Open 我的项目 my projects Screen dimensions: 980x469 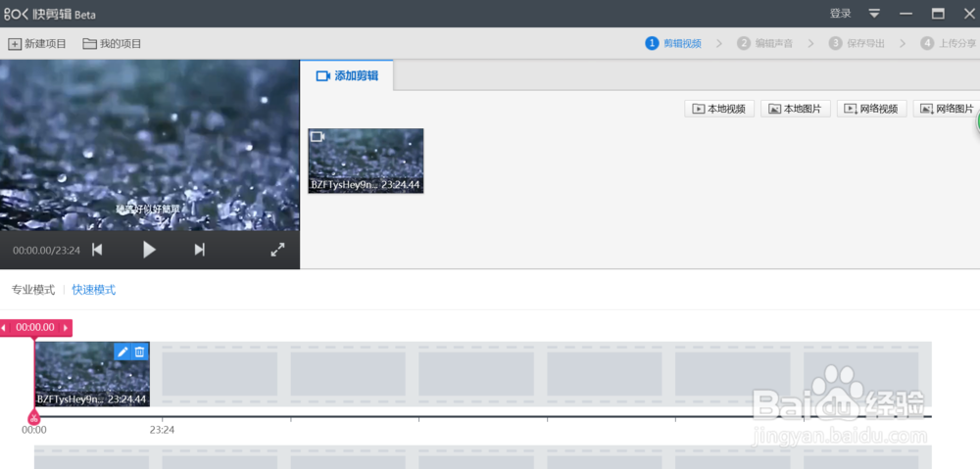click(x=112, y=44)
